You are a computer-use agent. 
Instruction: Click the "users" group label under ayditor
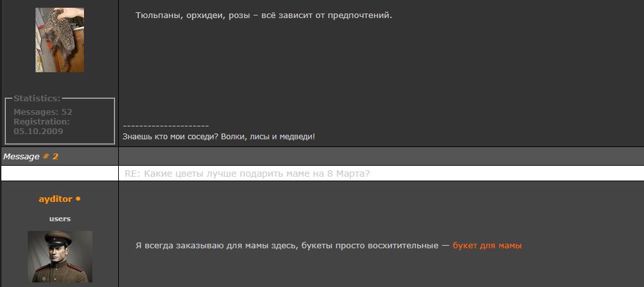(59, 219)
